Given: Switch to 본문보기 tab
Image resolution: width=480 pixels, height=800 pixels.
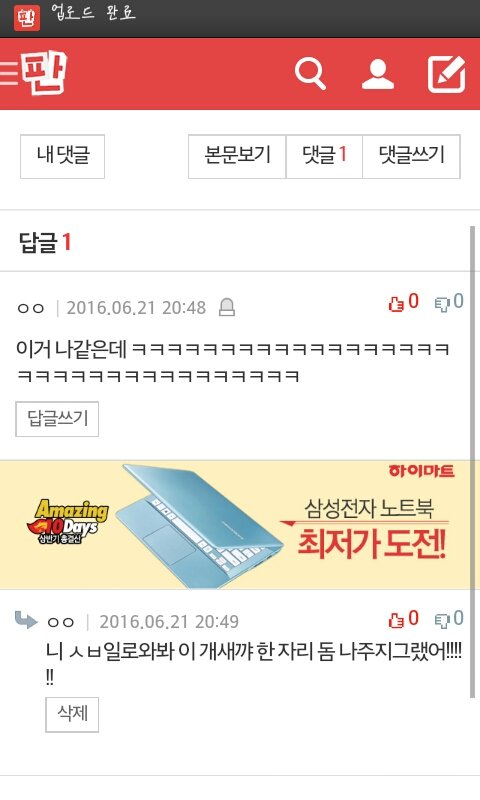Looking at the screenshot, I should [x=237, y=157].
